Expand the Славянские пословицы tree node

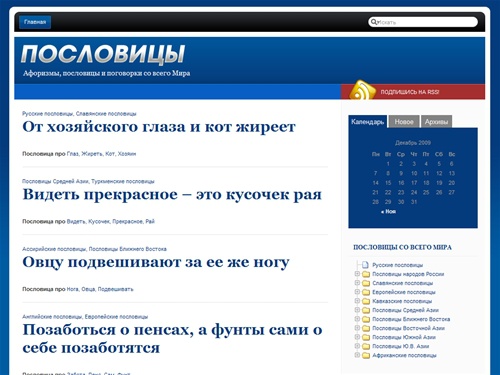point(357,283)
